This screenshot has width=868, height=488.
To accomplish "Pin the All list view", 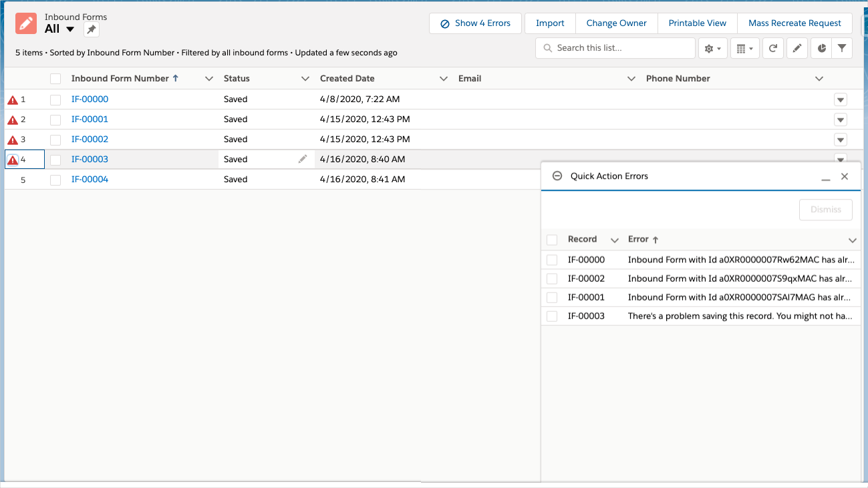I will [92, 29].
